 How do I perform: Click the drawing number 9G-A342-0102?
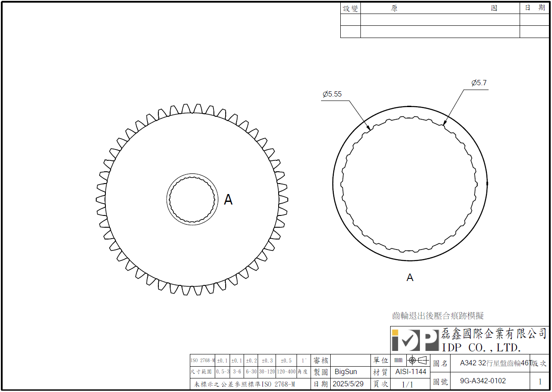coord(483,381)
